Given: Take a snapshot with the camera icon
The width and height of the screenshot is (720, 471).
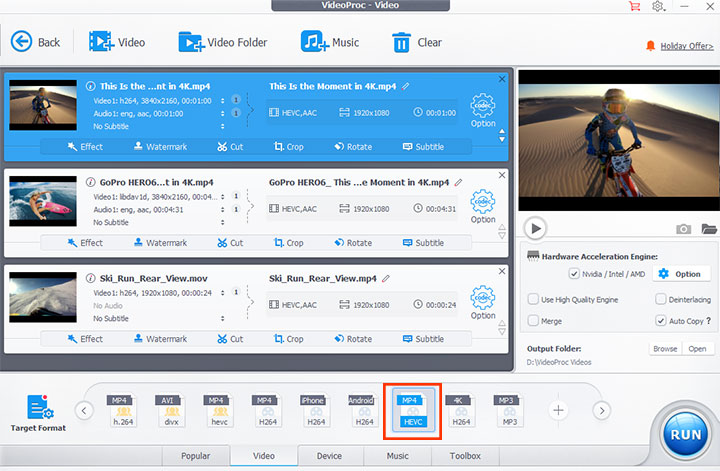Looking at the screenshot, I should point(683,229).
